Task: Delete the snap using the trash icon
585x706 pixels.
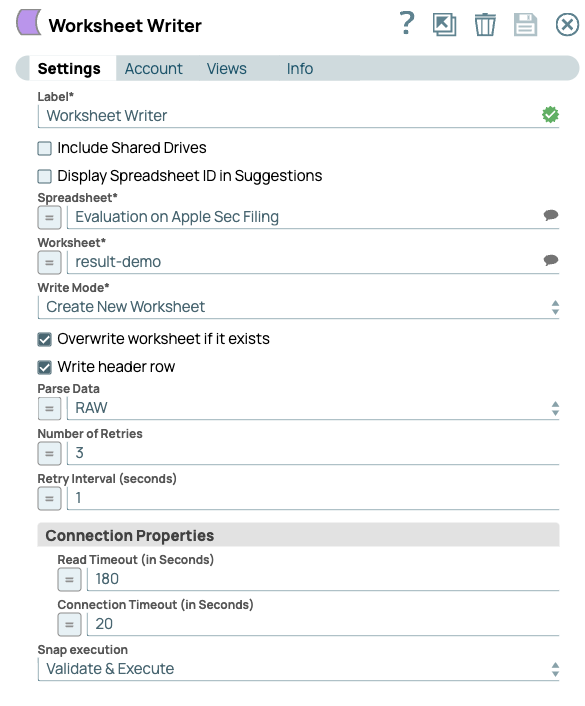Action: [x=485, y=24]
